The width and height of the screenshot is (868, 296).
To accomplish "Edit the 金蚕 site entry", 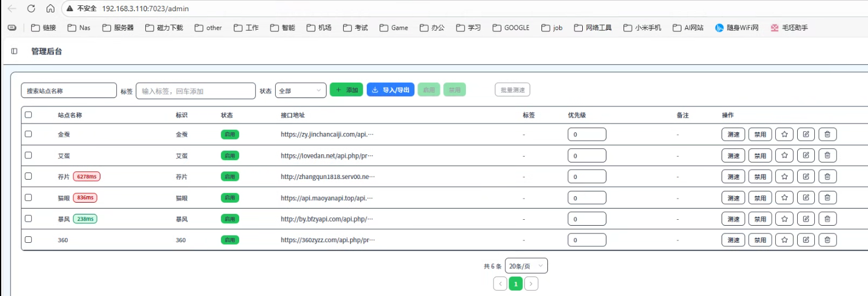I will [x=806, y=134].
